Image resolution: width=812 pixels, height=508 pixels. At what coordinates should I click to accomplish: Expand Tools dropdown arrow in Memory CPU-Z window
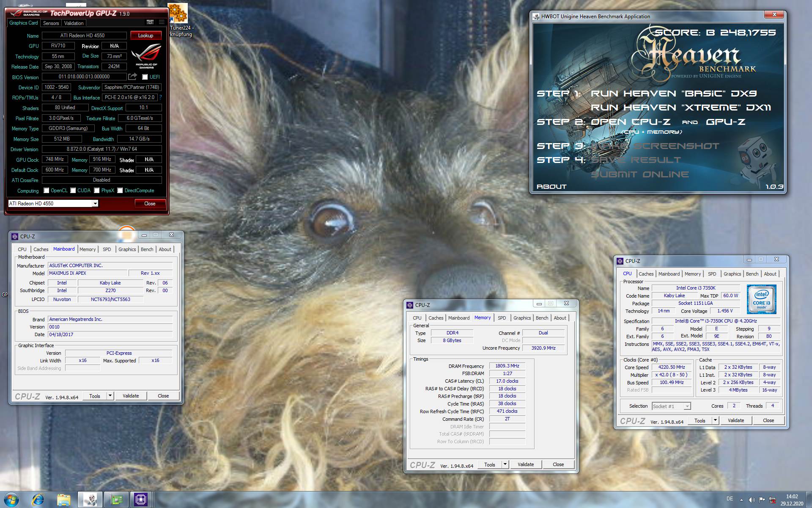[x=505, y=464]
